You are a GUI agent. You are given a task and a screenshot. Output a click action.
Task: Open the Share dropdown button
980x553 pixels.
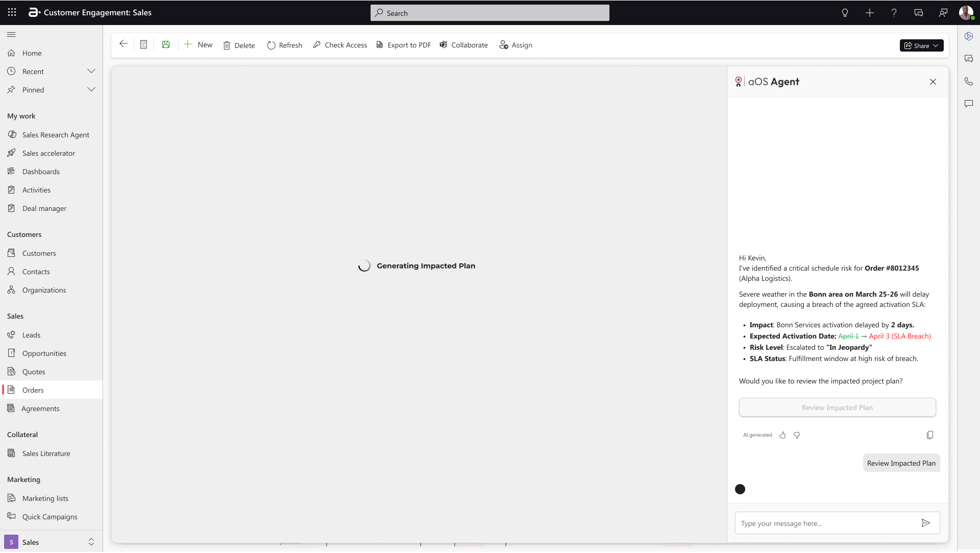tap(921, 45)
